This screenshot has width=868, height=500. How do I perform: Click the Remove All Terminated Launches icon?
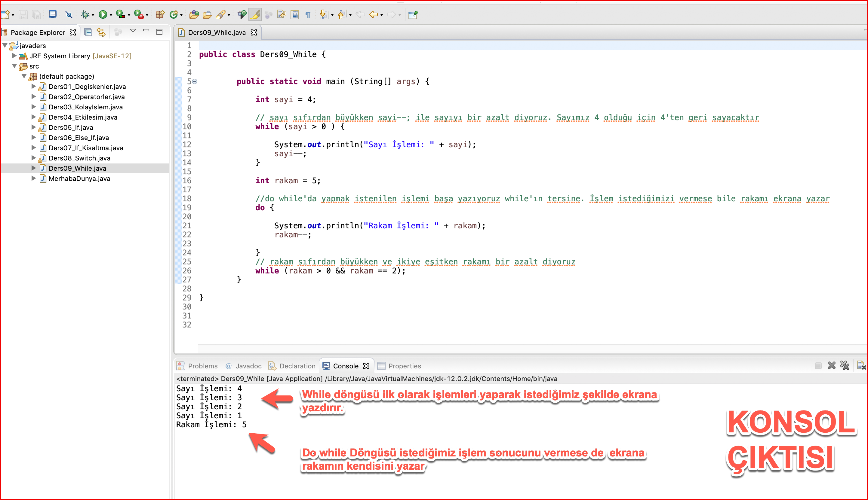pyautogui.click(x=845, y=365)
